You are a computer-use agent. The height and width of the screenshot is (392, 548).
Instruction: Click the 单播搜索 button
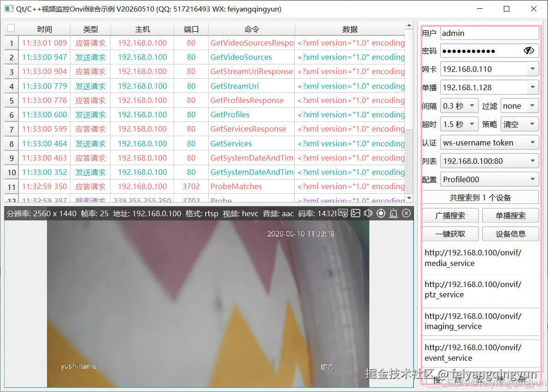[x=510, y=216]
